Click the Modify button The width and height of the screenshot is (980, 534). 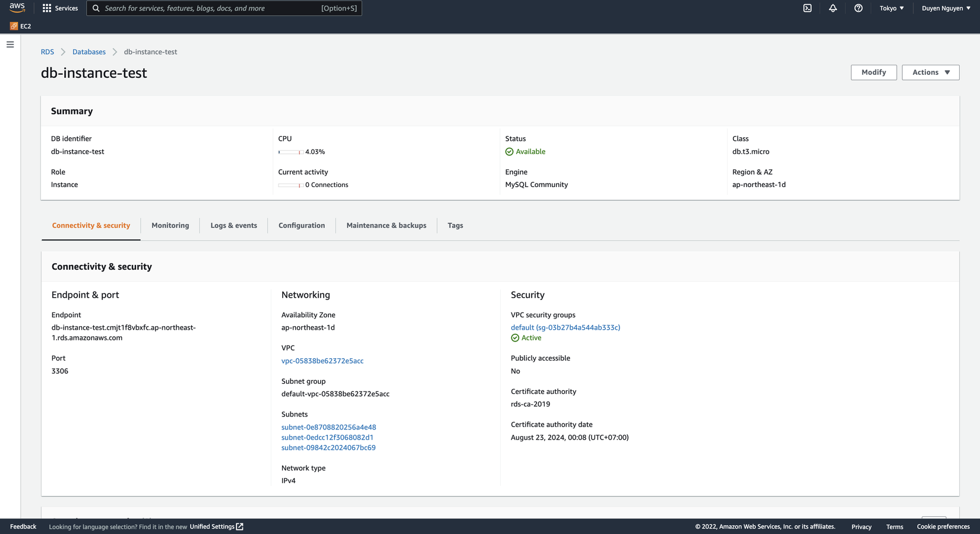coord(873,72)
